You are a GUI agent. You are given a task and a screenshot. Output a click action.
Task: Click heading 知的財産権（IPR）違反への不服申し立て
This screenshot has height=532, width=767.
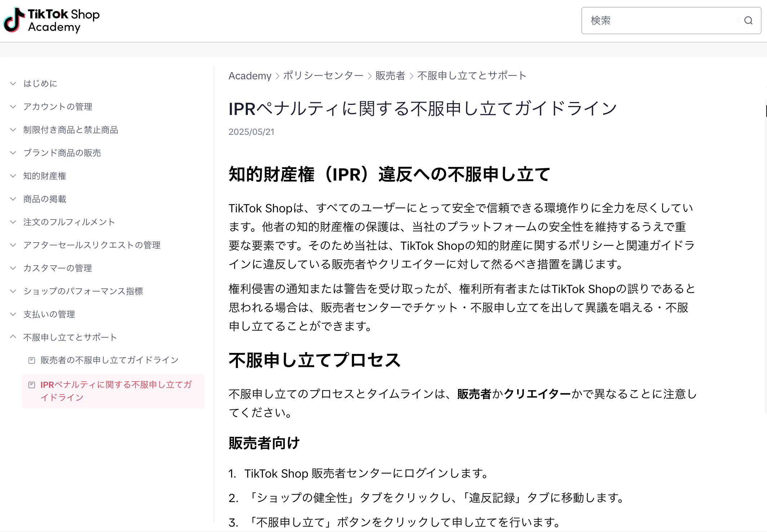[x=390, y=174]
